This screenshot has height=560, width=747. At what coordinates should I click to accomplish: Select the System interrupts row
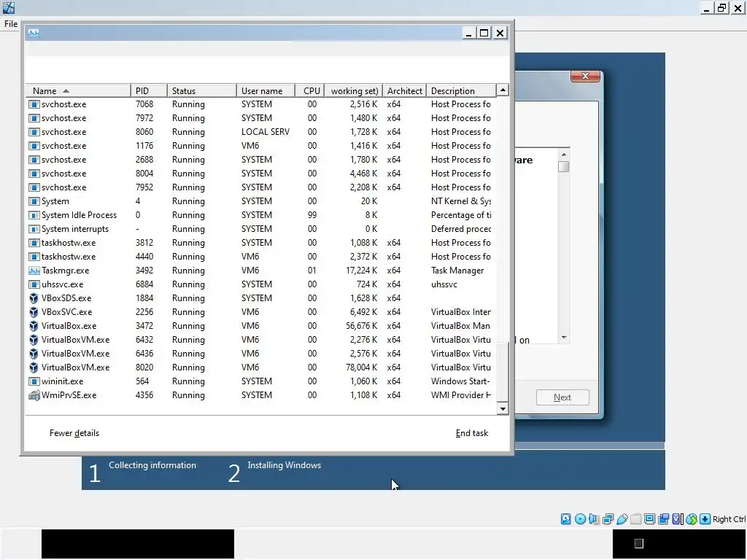coord(261,229)
